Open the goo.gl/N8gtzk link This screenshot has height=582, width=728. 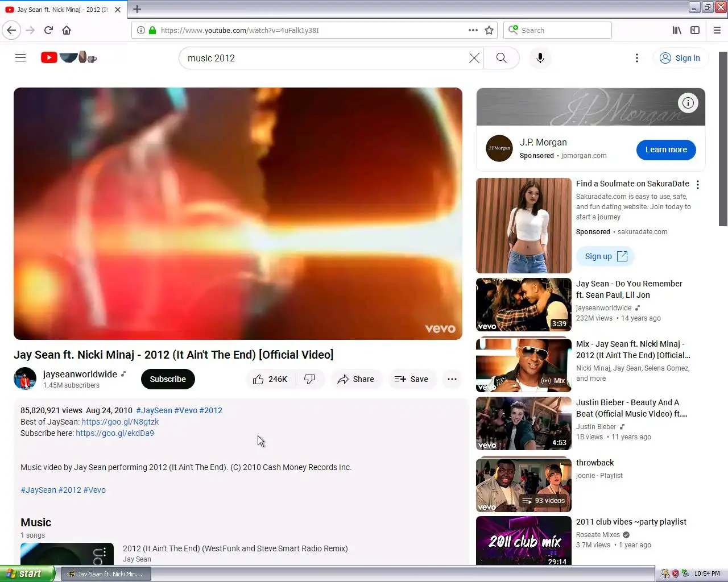tap(120, 422)
